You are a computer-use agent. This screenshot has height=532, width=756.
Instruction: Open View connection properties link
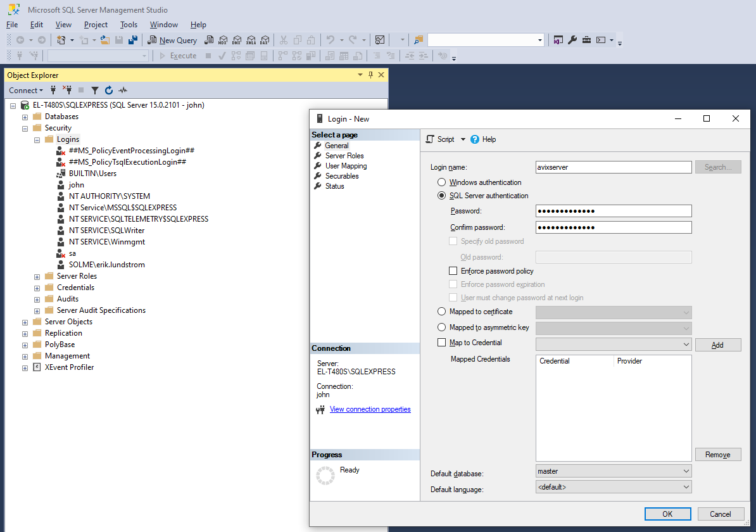point(370,409)
